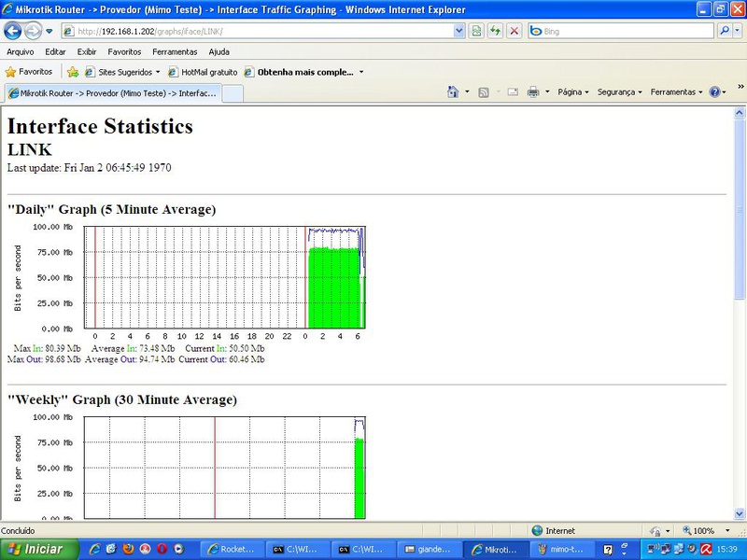The height and width of the screenshot is (560, 747).
Task: Expand the address bar URL history dropdown
Action: [x=458, y=32]
